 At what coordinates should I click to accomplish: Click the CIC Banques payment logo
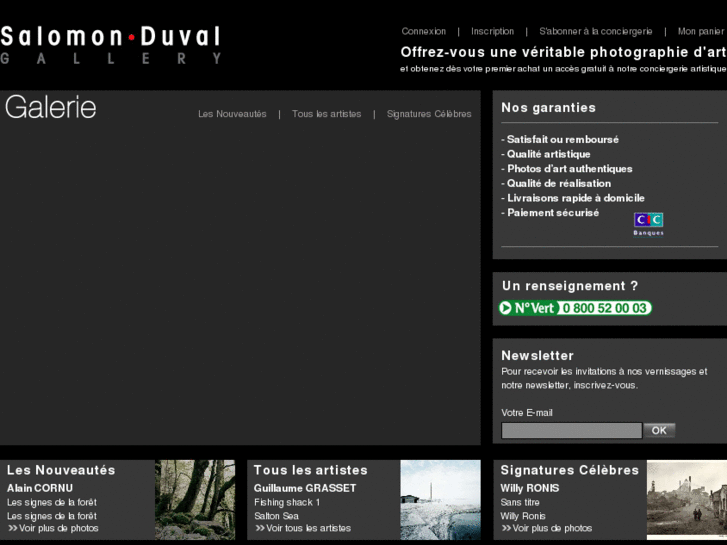click(648, 224)
